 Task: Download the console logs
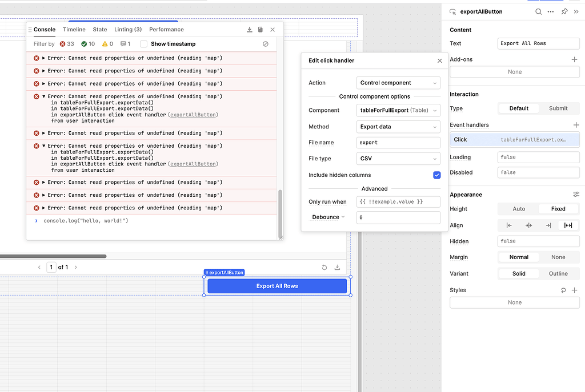[x=249, y=30]
